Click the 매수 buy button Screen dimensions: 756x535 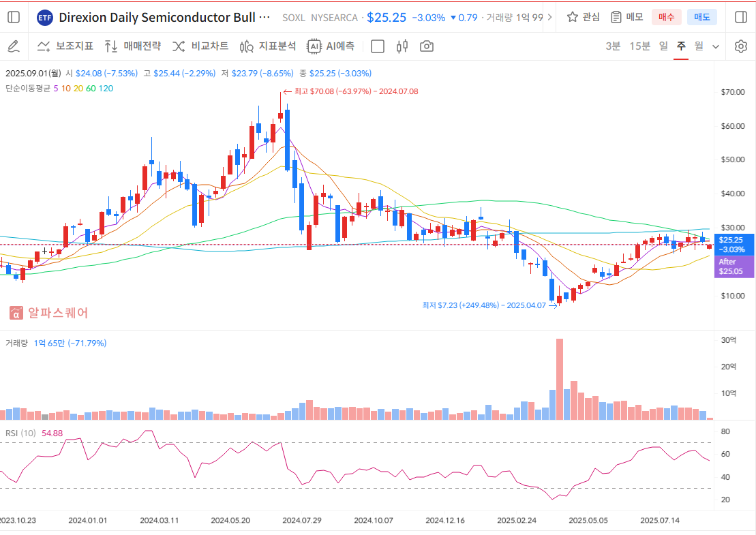tap(666, 17)
